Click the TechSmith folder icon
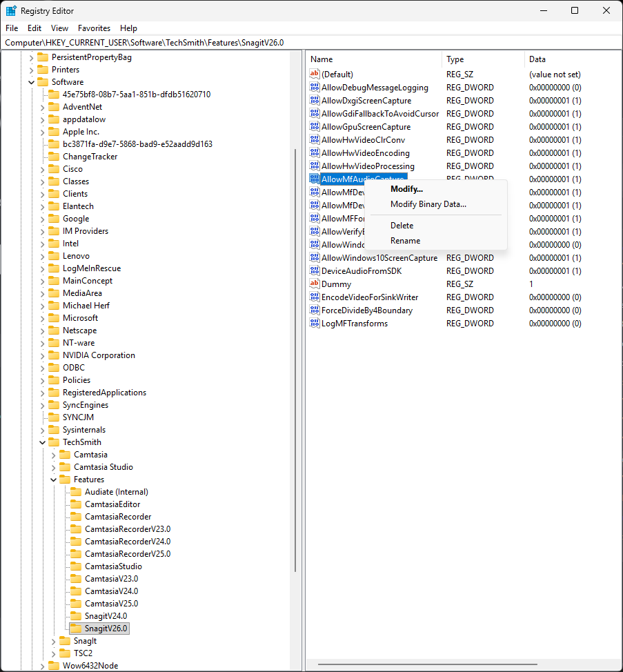 (54, 442)
